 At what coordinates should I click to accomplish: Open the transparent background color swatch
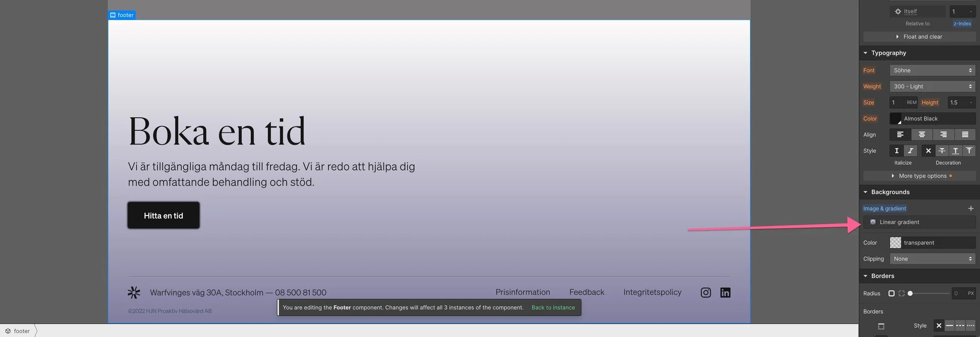[x=896, y=243]
